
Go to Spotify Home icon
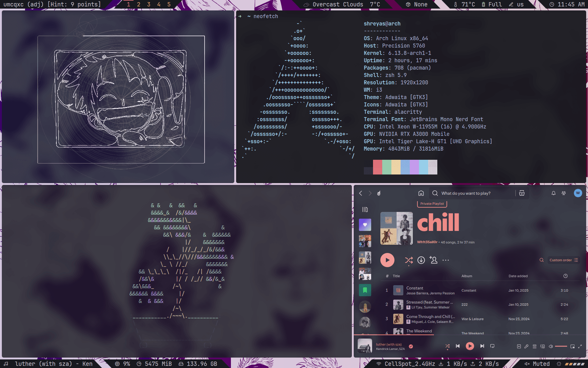[x=421, y=193]
